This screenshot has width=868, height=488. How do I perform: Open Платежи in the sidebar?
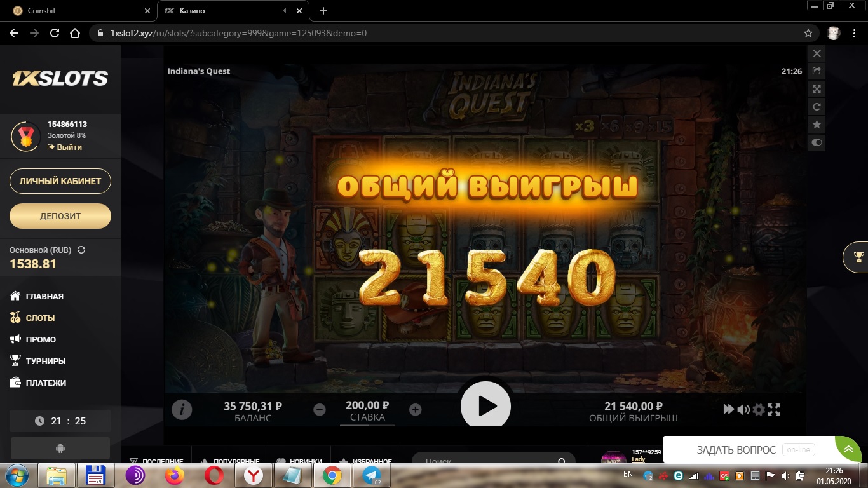click(x=38, y=383)
